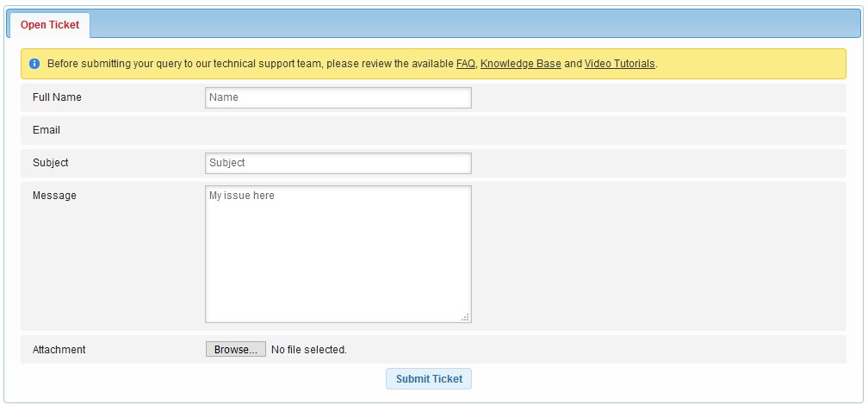The width and height of the screenshot is (868, 405).
Task: Click the "No file selected." text
Action: (x=308, y=350)
